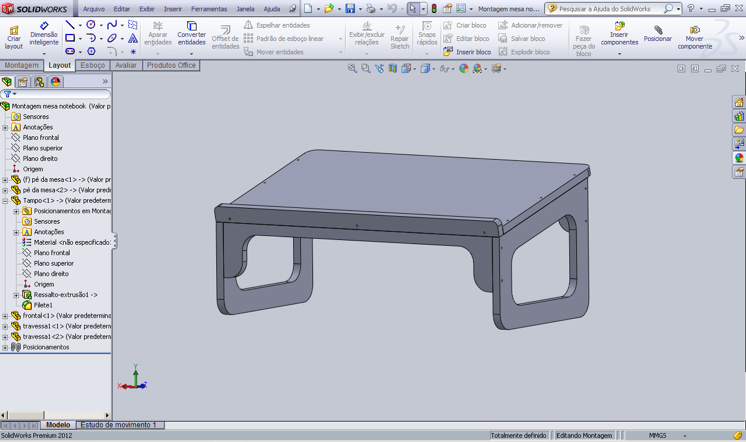The height and width of the screenshot is (442, 746).
Task: Click the New document icon
Action: [308, 9]
